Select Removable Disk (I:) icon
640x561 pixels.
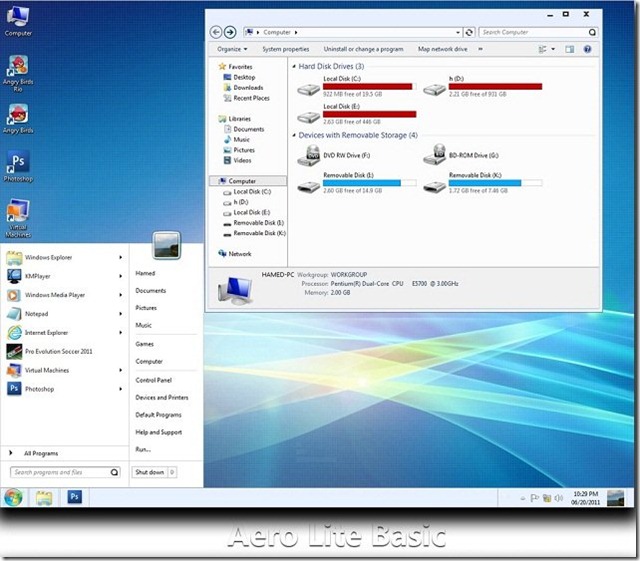point(308,187)
